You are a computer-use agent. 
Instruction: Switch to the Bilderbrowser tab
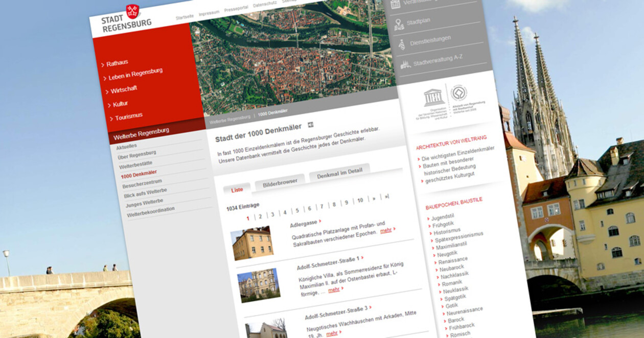[280, 181]
